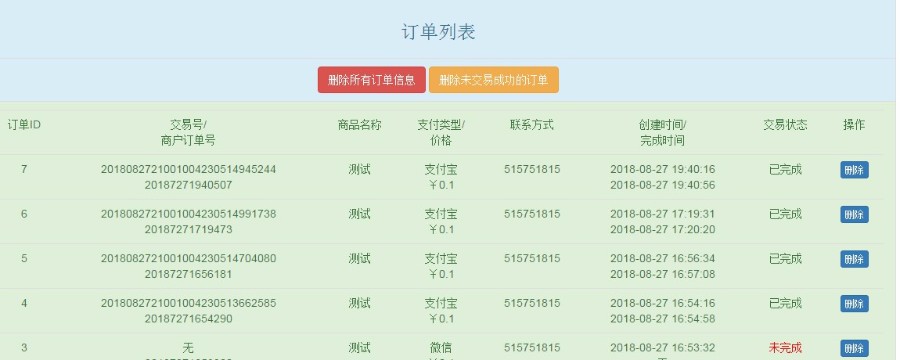Click the red 删除所有订单信息 button
The image size is (900, 360).
372,80
